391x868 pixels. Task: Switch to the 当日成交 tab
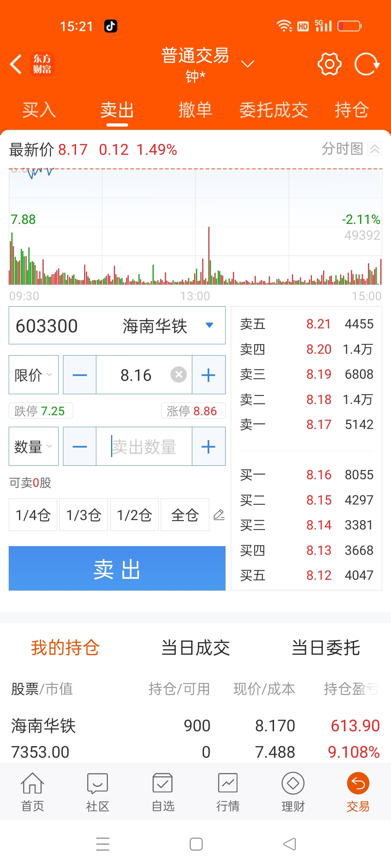click(x=195, y=647)
